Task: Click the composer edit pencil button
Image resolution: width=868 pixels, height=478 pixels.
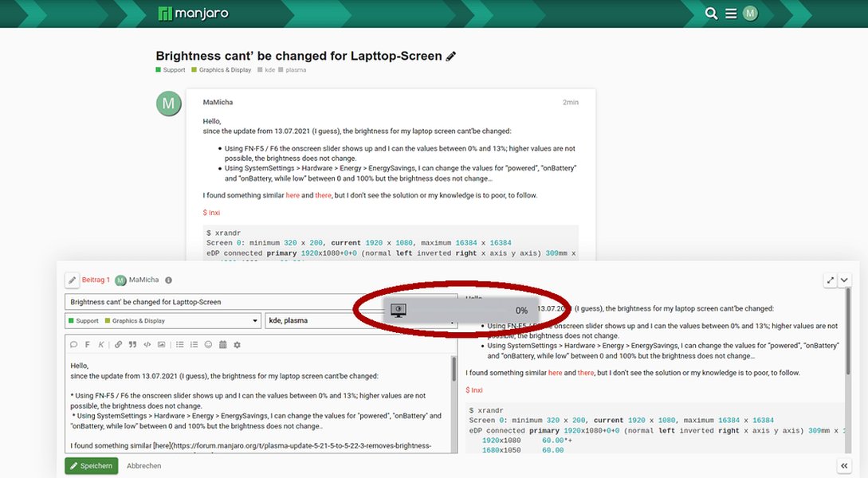Action: (72, 280)
